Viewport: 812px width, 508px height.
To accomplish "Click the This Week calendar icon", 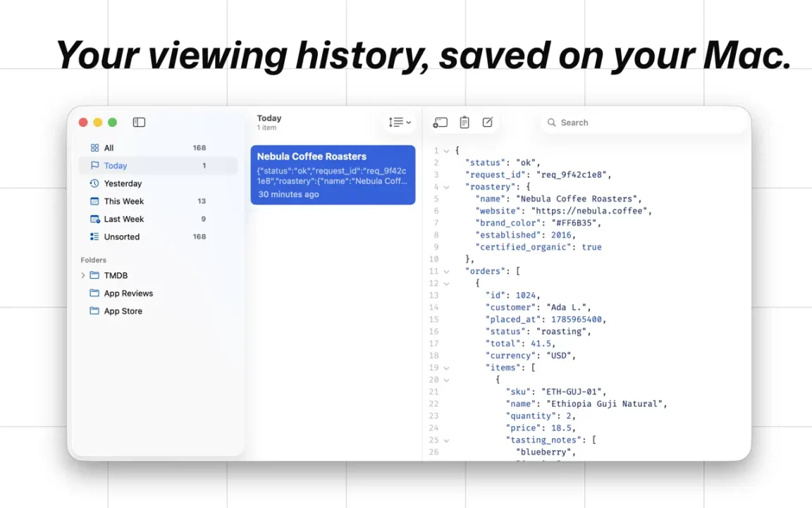I will (x=94, y=201).
